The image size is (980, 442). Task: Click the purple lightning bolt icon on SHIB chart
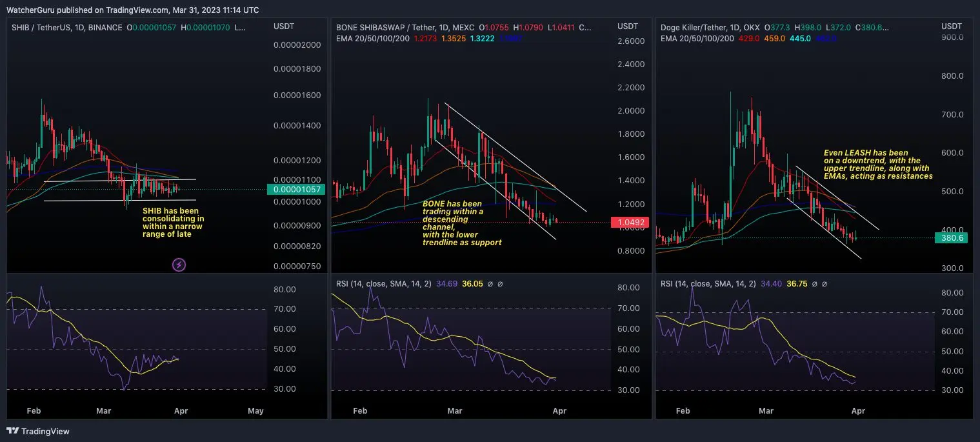[179, 265]
